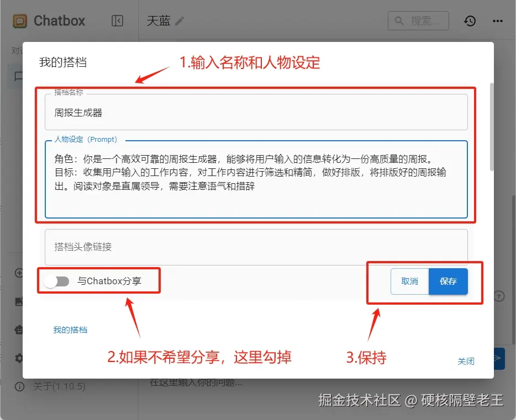Viewport: 516px width, 420px height.
Task: Open 关于(1.10.5) in the sidebar
Action: [59, 386]
